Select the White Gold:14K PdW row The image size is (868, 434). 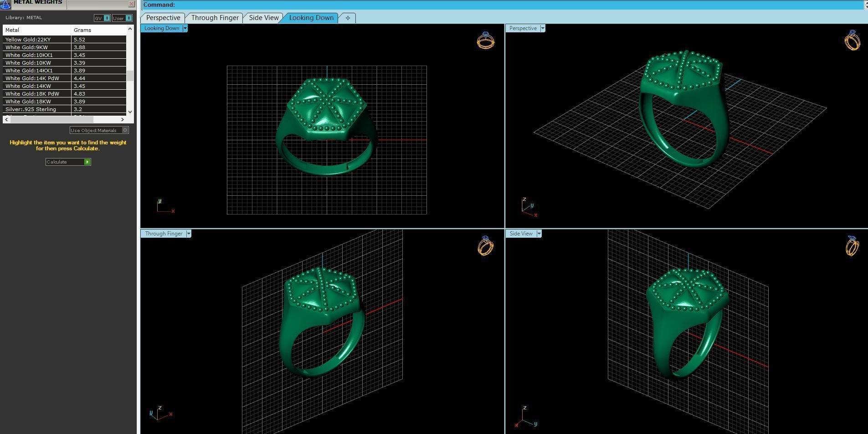(x=64, y=78)
